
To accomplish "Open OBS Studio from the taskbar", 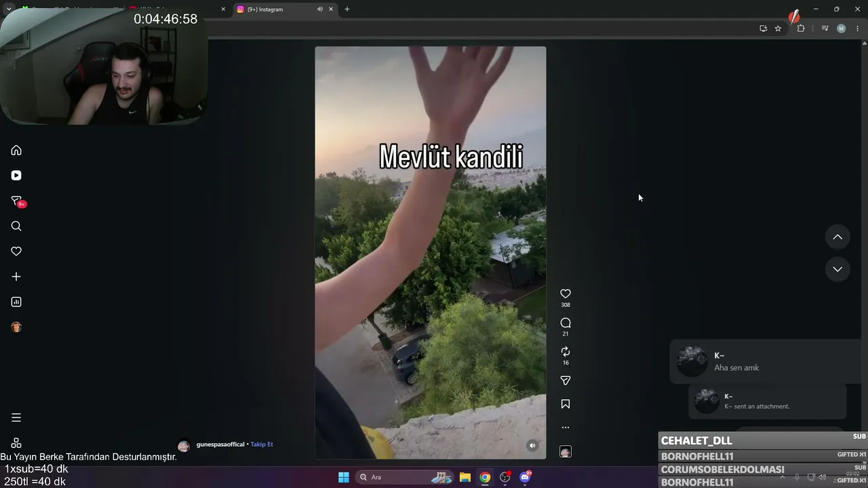I will [505, 477].
